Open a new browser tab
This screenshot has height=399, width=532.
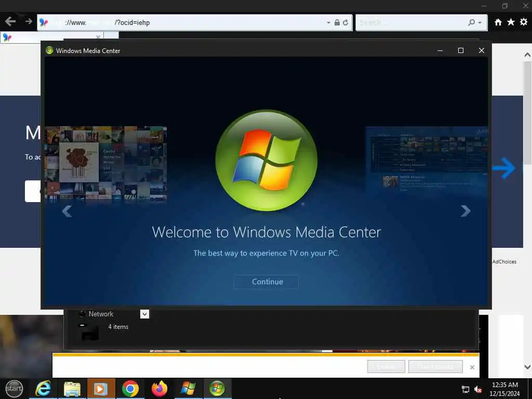click(x=111, y=36)
